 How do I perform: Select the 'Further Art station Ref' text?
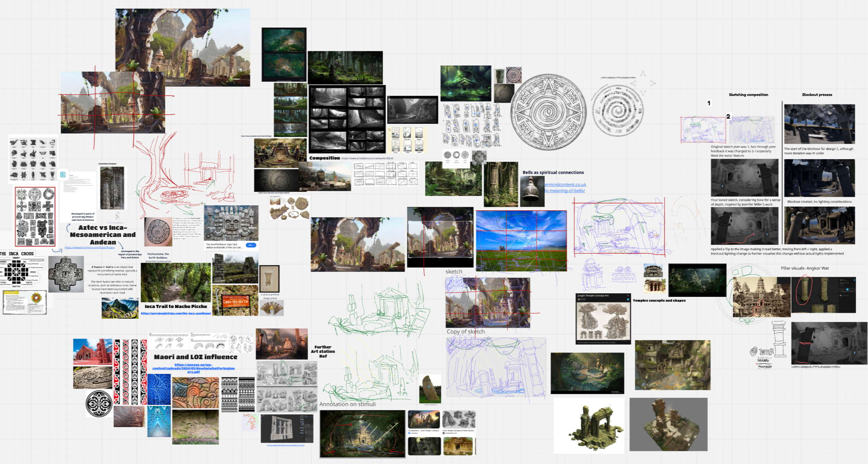click(323, 351)
